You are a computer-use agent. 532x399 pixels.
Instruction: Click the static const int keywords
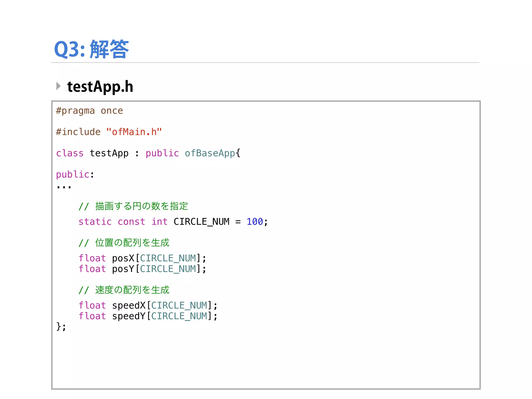pos(123,222)
